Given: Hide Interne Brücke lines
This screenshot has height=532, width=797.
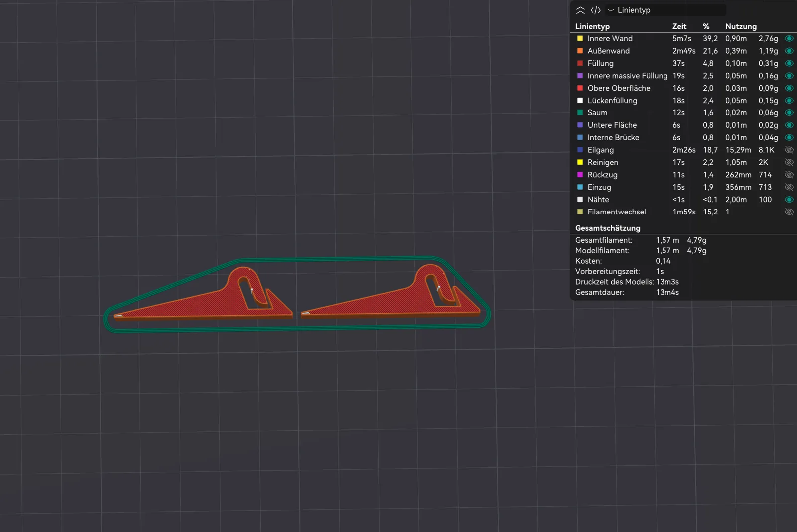Looking at the screenshot, I should pyautogui.click(x=789, y=137).
